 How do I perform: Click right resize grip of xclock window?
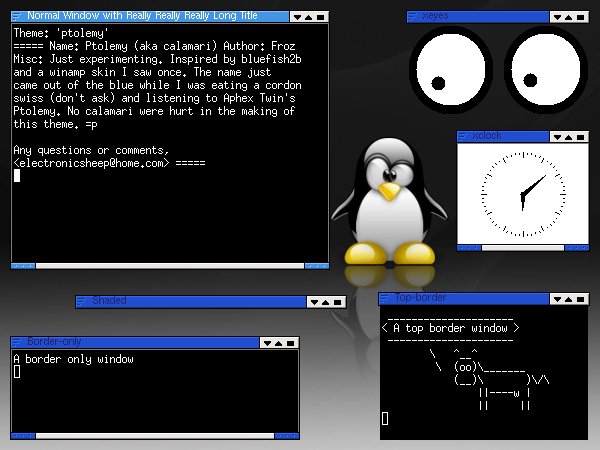pos(577,248)
